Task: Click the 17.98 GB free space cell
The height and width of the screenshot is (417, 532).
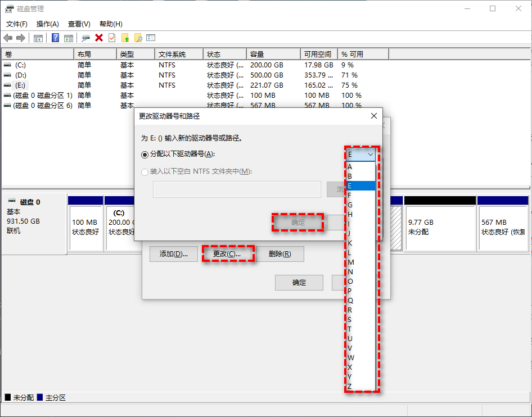Action: pyautogui.click(x=319, y=65)
